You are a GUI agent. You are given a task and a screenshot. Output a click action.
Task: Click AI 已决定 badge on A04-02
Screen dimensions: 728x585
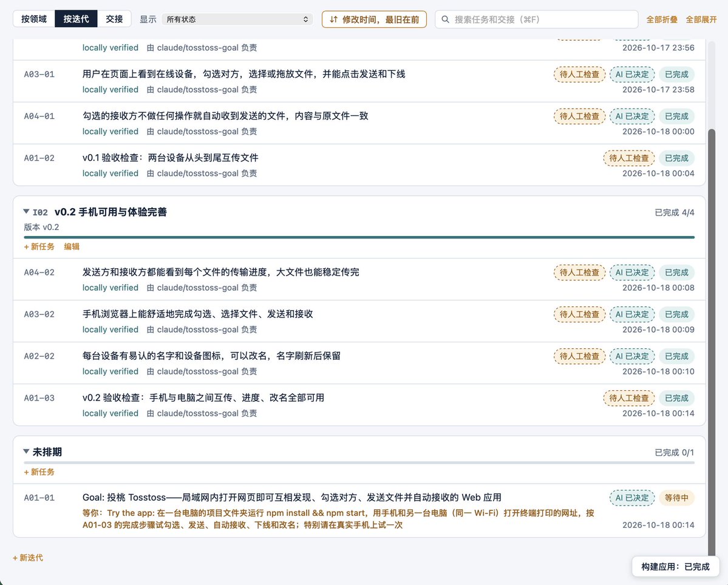pos(632,272)
